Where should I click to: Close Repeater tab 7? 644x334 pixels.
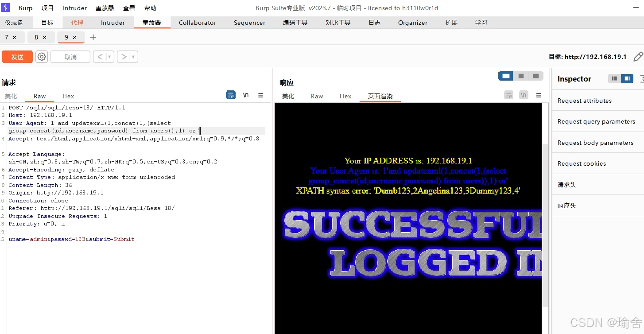tap(15, 38)
